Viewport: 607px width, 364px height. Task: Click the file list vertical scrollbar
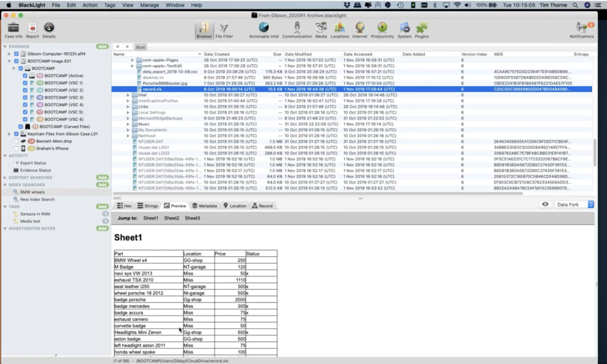595,152
